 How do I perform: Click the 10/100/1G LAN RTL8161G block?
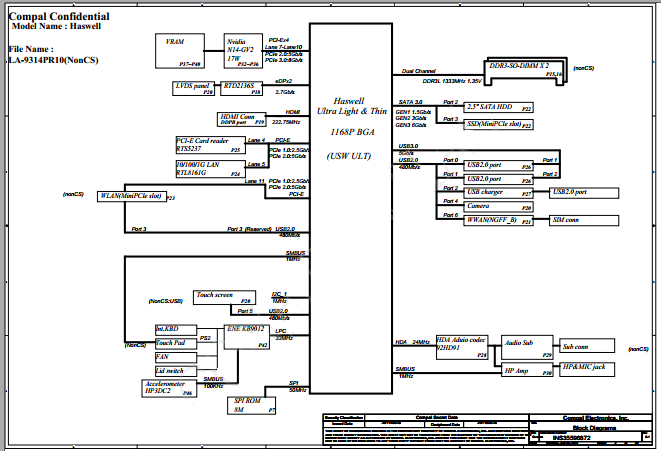[x=211, y=169]
